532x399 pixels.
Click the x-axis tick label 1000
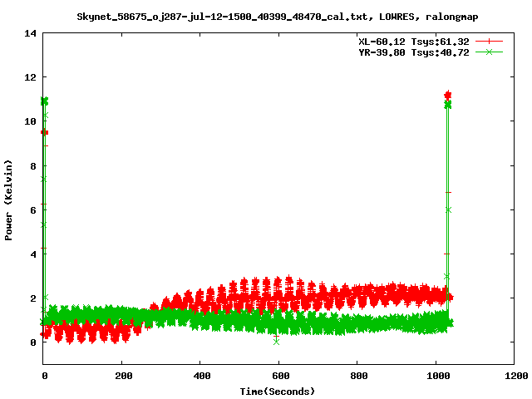[x=438, y=376]
